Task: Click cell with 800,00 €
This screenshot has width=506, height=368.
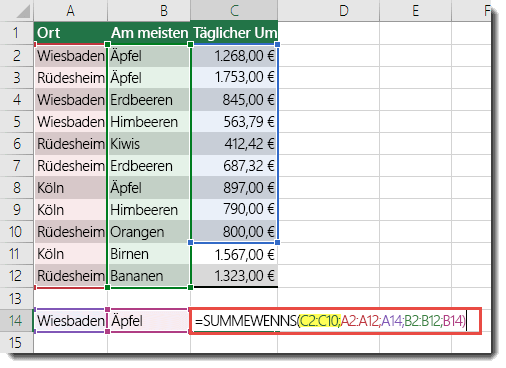Action: pyautogui.click(x=234, y=232)
